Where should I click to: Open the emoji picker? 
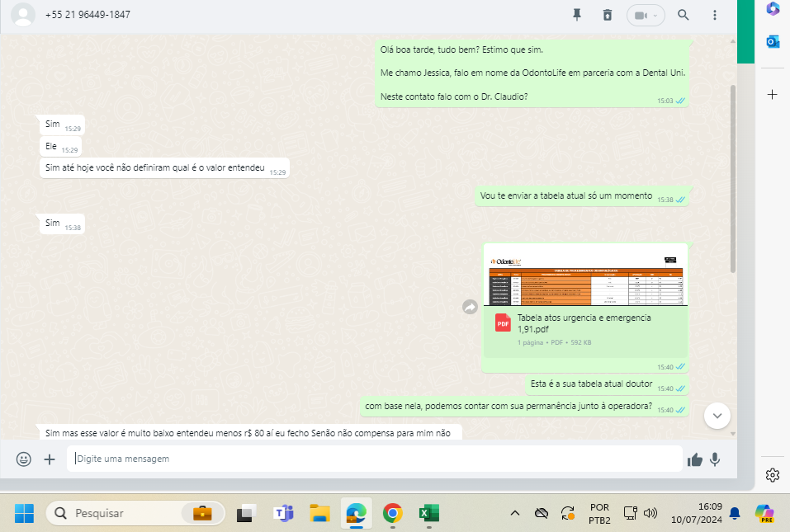(24, 459)
